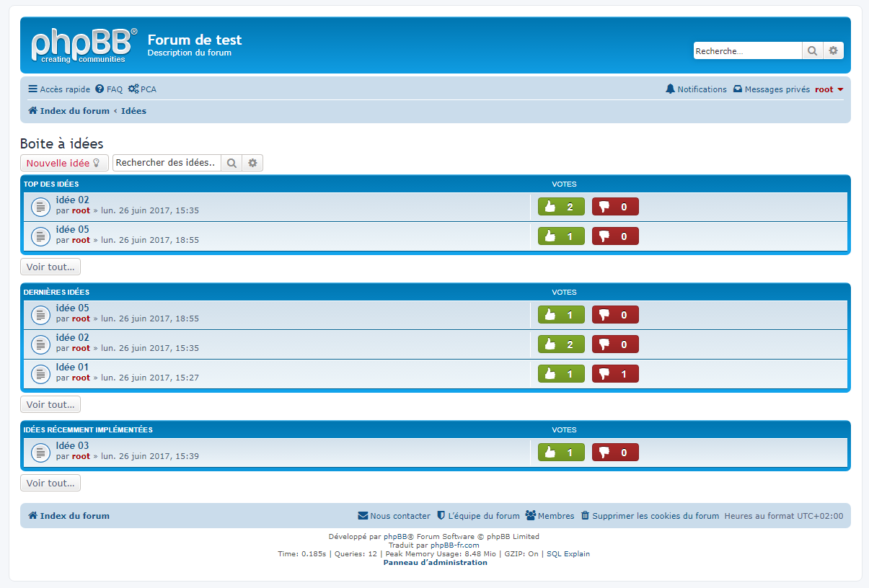Downvote Idée 01 in Dernières idées
Viewport: 869px width, 588px height.
point(615,374)
